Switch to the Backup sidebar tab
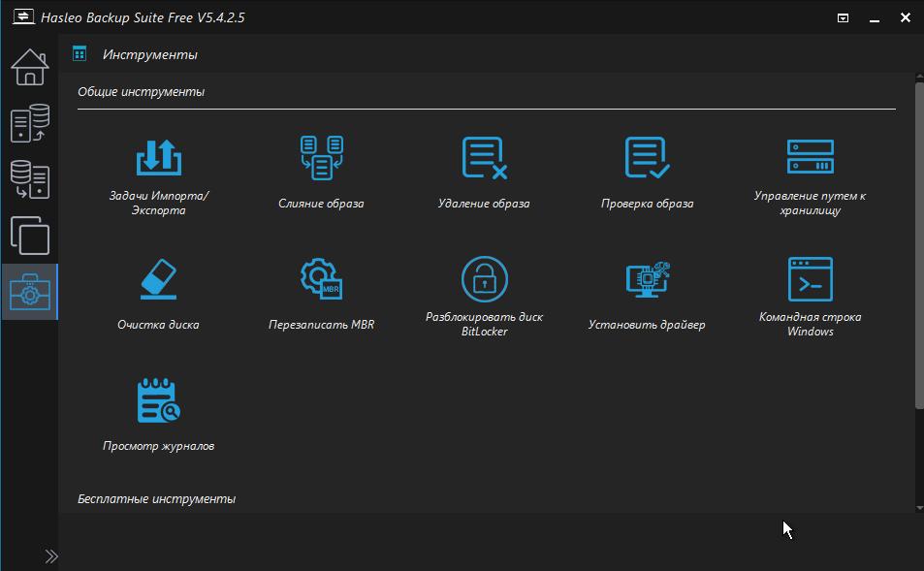Screen dimensions: 924x571 point(29,124)
